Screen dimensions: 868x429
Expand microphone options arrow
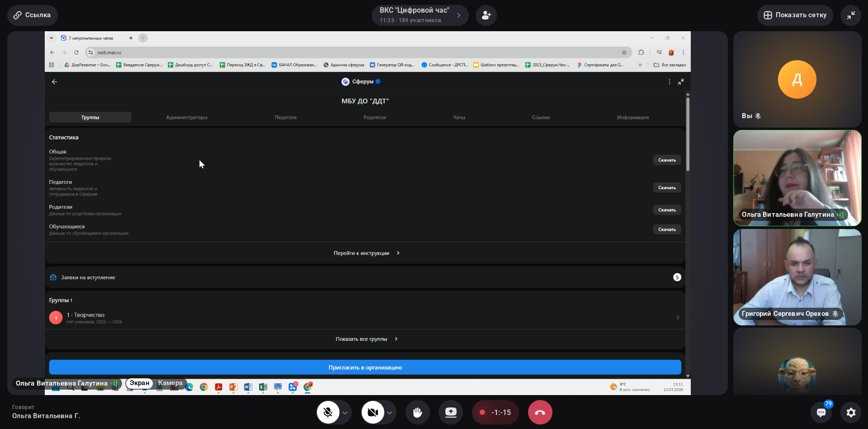tap(345, 413)
